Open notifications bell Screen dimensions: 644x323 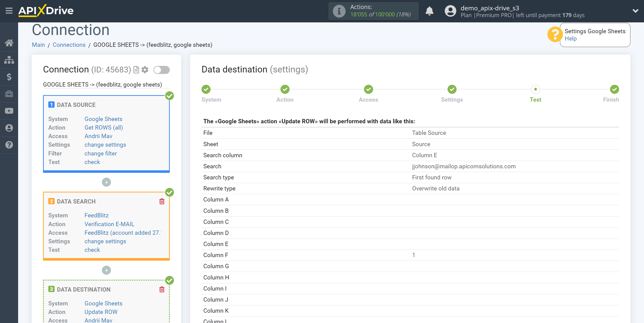tap(429, 11)
